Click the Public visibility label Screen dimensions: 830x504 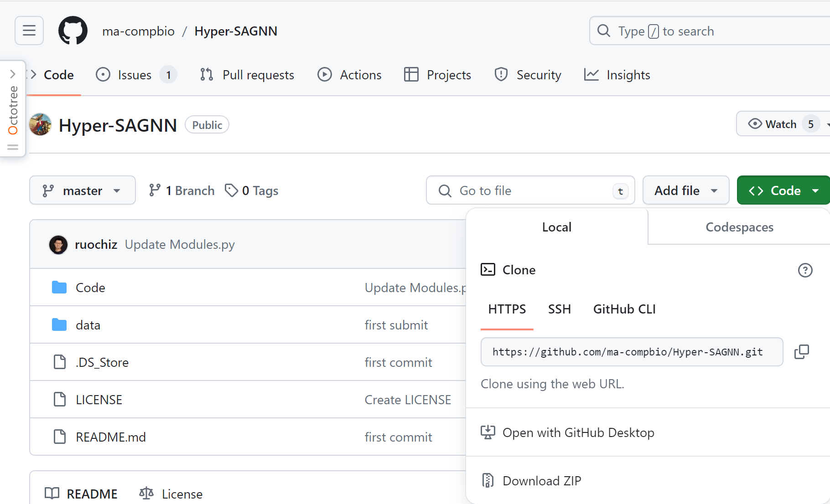(207, 125)
